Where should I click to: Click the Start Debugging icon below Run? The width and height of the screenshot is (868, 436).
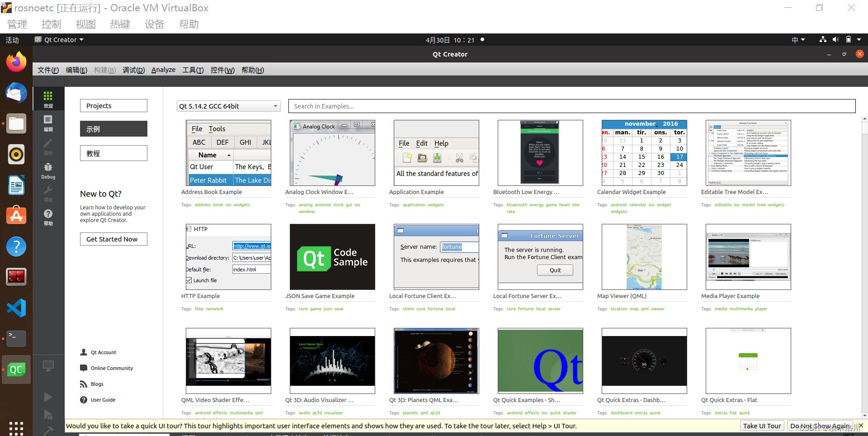[48, 414]
